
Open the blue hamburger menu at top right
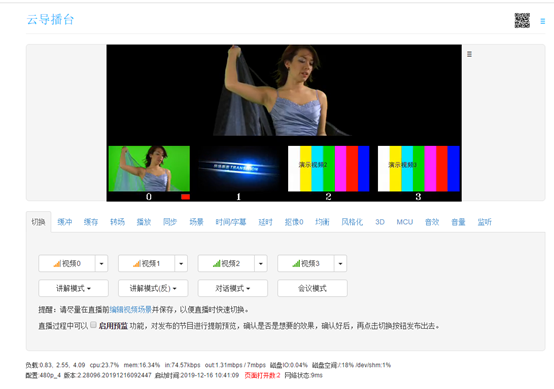click(x=543, y=21)
